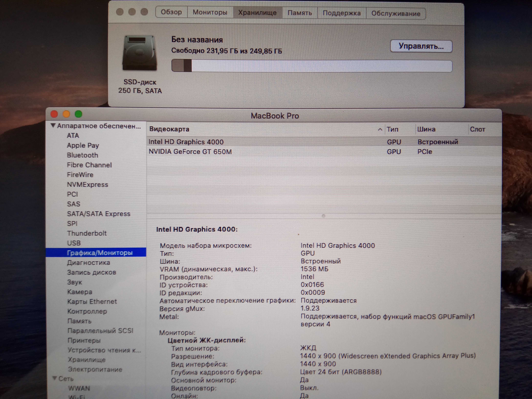532x399 pixels.
Task: Select Камера in the sidebar
Action: [x=80, y=292]
